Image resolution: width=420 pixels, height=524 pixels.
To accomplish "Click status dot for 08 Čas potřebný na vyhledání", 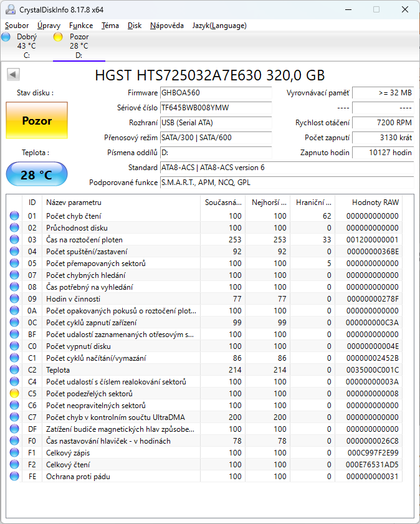I will [14, 287].
